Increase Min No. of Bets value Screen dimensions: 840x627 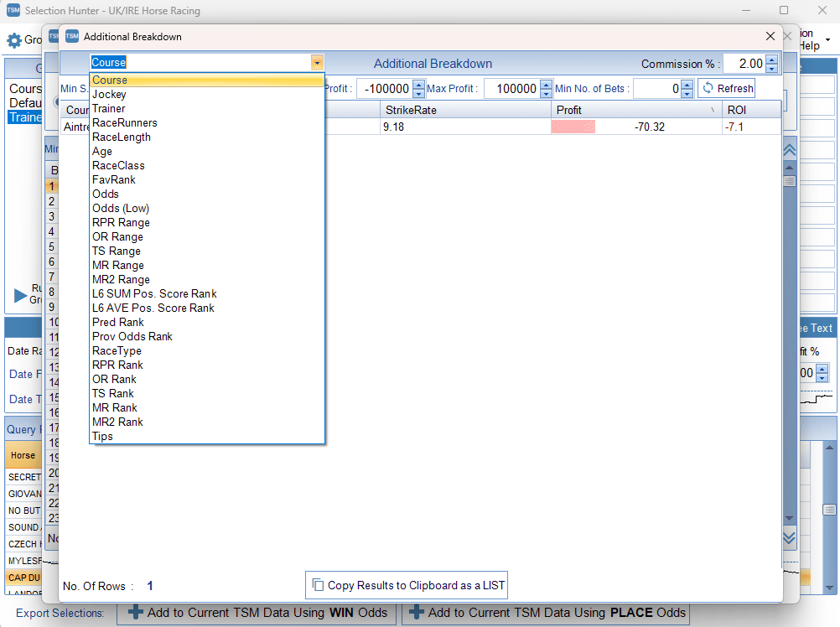click(x=687, y=85)
